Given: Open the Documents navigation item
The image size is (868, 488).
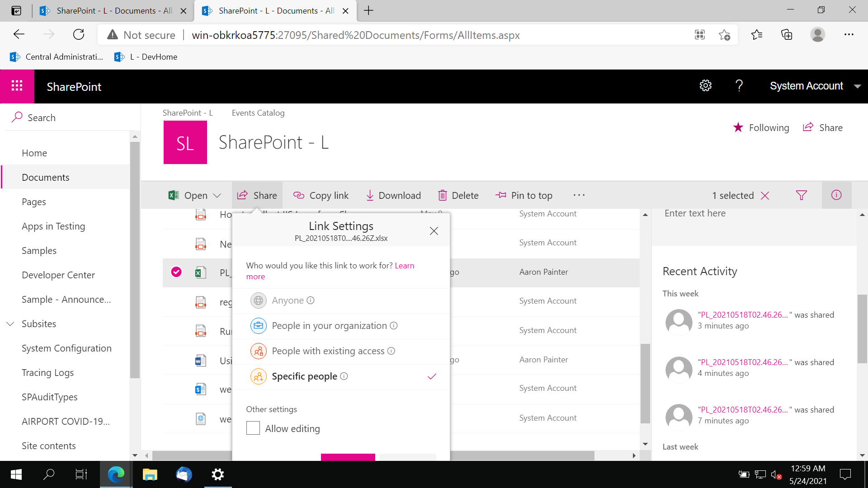Looking at the screenshot, I should tap(46, 178).
